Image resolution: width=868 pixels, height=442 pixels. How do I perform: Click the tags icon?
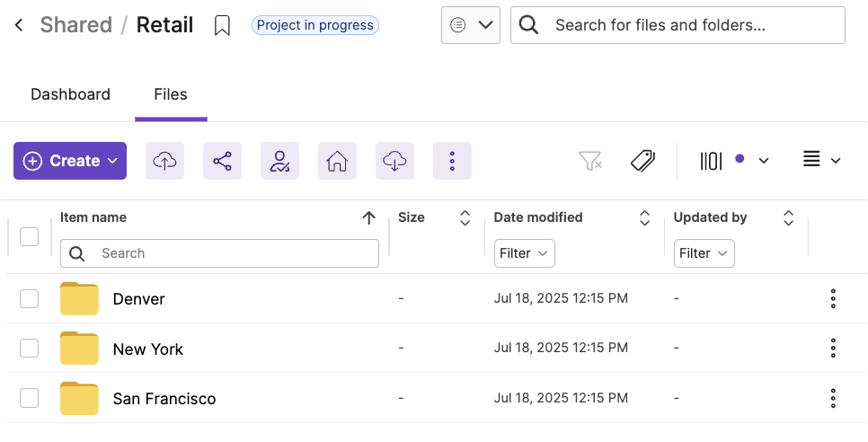pyautogui.click(x=642, y=161)
